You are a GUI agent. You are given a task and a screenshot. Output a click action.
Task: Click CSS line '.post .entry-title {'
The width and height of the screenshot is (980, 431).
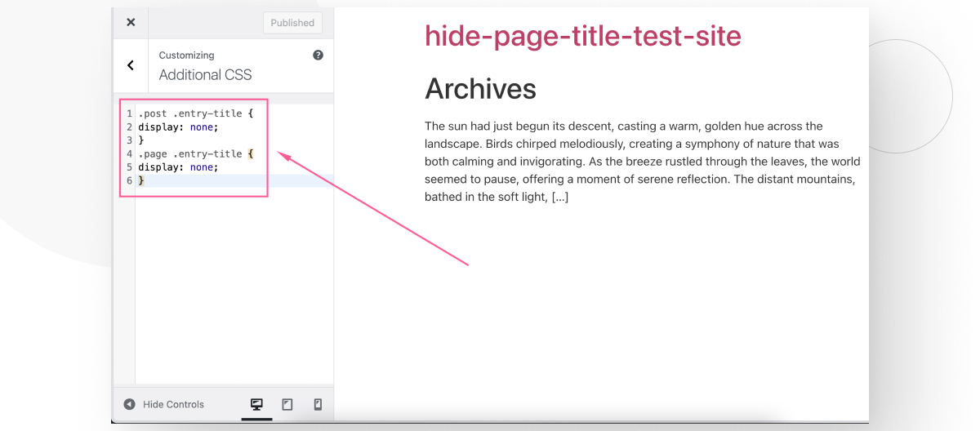coord(196,113)
